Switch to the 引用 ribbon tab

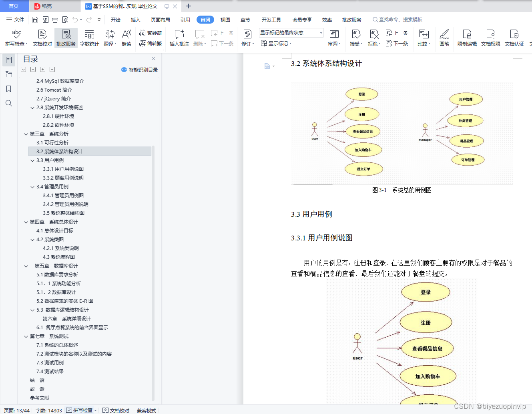click(x=185, y=20)
